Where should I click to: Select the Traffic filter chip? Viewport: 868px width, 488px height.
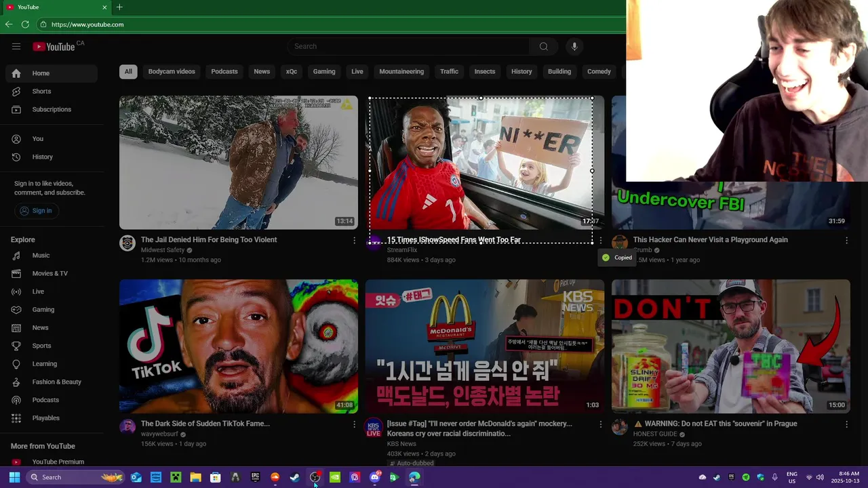[449, 71]
